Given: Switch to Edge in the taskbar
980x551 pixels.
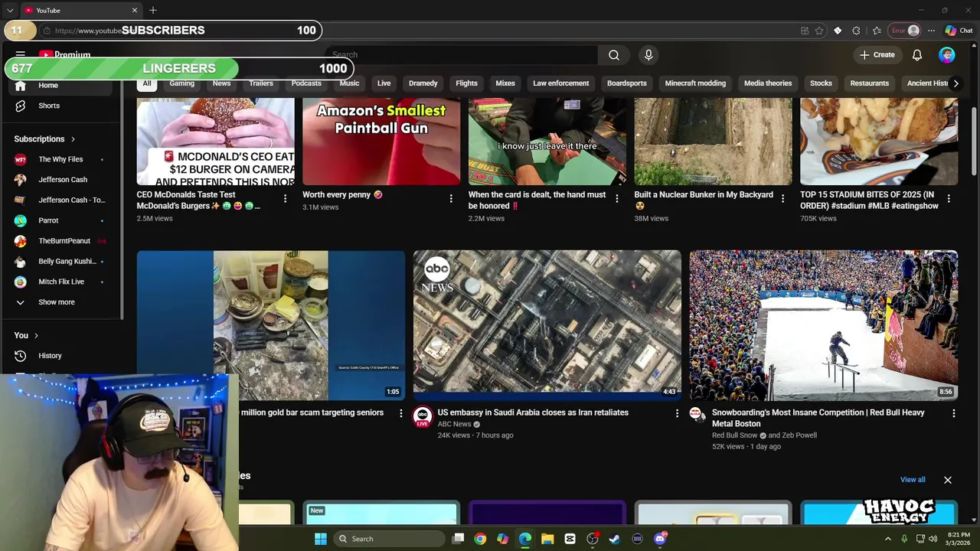Looking at the screenshot, I should point(524,539).
